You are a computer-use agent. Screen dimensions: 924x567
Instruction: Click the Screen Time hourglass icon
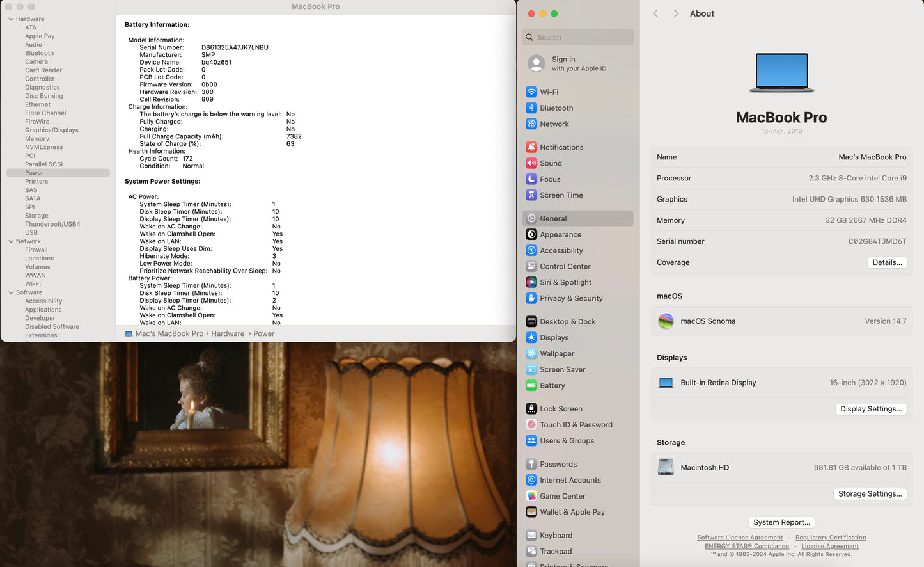coord(531,195)
